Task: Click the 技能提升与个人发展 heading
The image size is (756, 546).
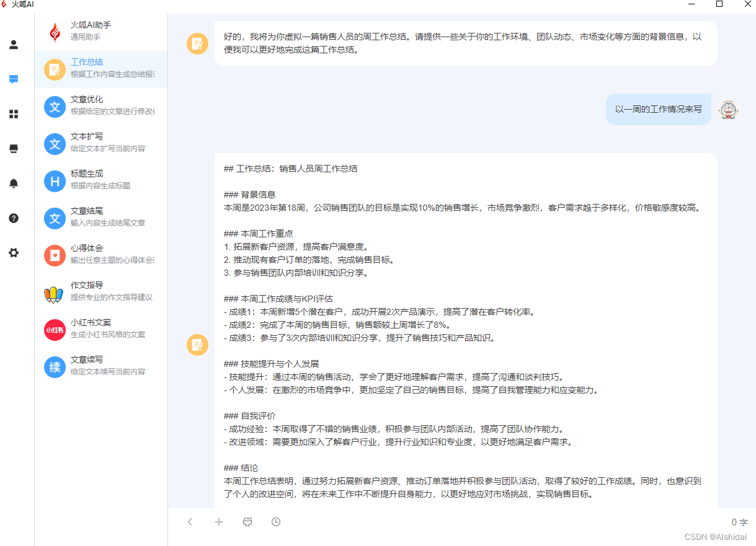Action: 271,364
